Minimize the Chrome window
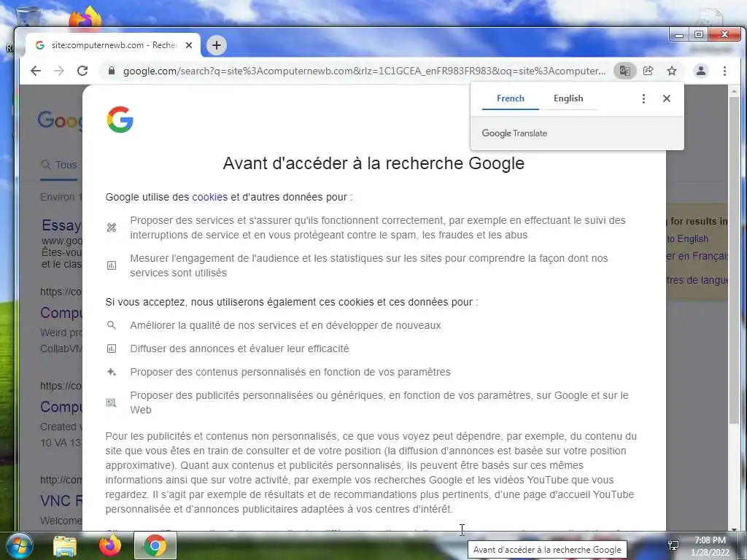Image resolution: width=747 pixels, height=560 pixels. [x=679, y=35]
